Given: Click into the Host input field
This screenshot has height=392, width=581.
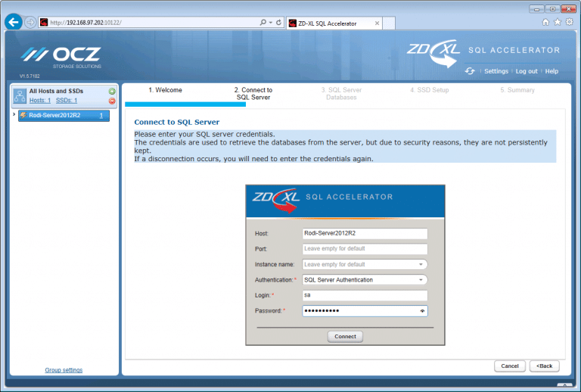Looking at the screenshot, I should [365, 233].
